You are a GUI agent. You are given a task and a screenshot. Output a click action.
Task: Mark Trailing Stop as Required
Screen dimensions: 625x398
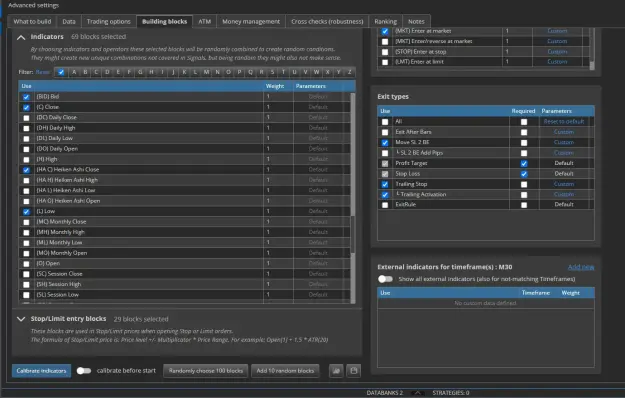524,184
